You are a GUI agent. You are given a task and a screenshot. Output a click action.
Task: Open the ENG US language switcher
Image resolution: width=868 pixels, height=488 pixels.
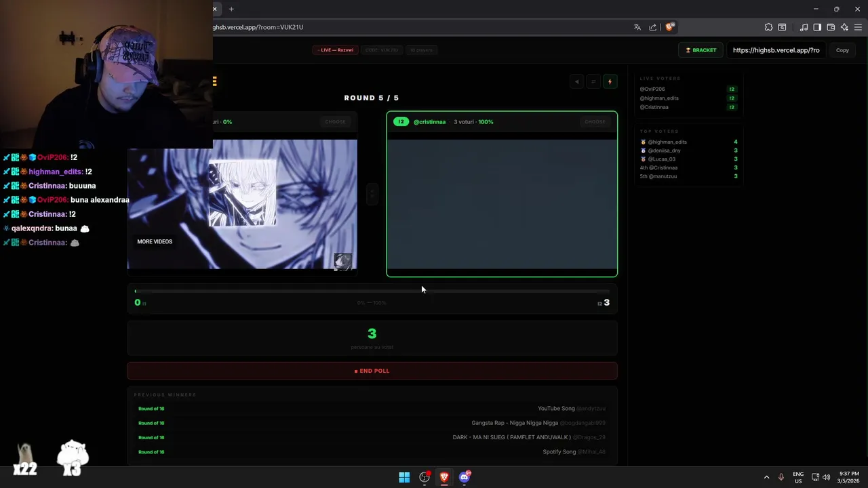click(x=798, y=477)
